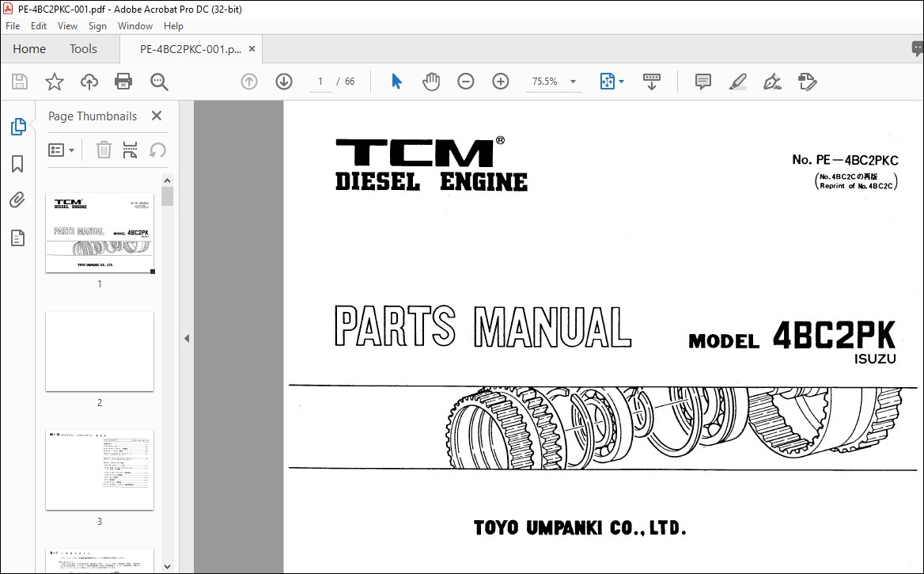Image resolution: width=924 pixels, height=574 pixels.
Task: Click the upload to cloud icon
Action: [89, 82]
